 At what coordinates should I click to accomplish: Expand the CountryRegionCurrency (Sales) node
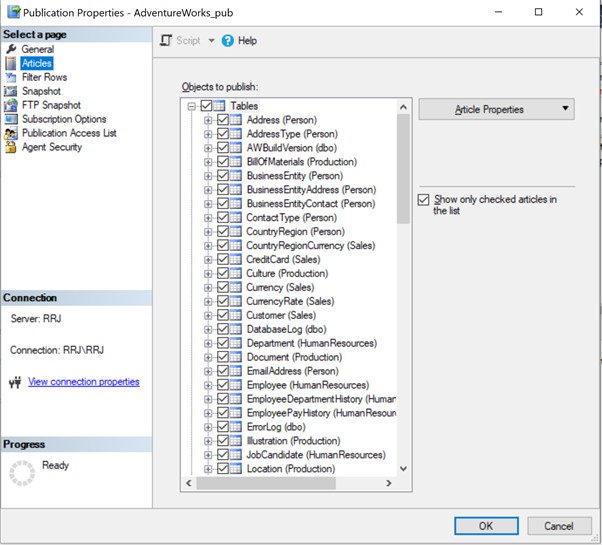coord(208,246)
